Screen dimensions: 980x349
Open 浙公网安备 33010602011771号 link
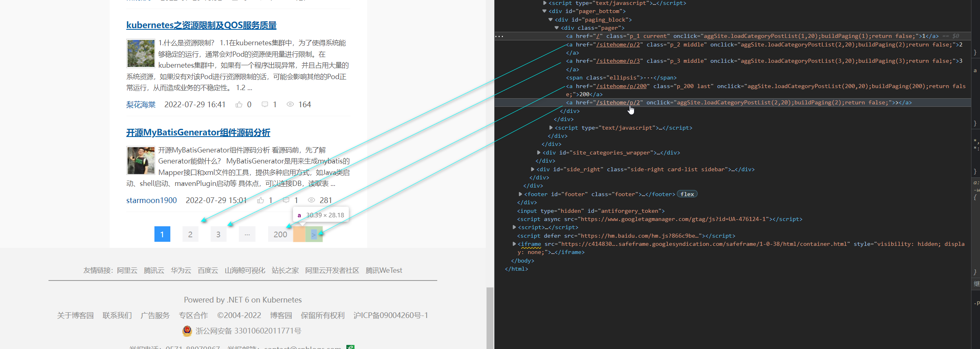(248, 331)
